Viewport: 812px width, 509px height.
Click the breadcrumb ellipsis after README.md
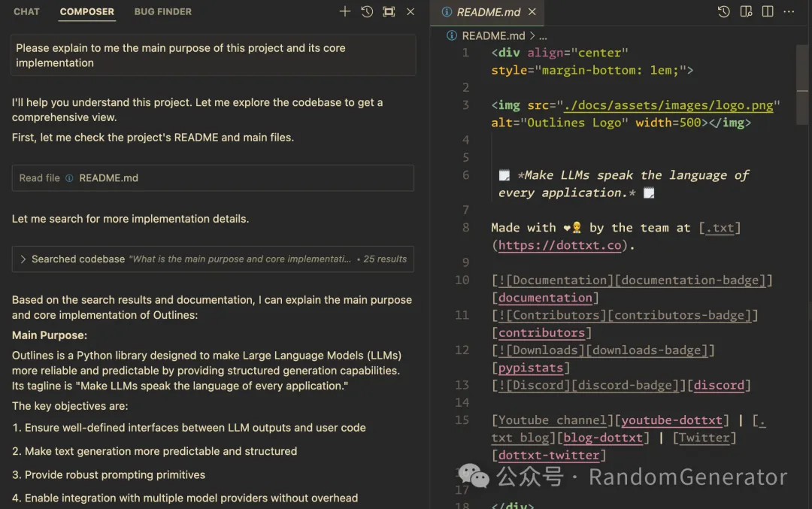click(x=543, y=36)
